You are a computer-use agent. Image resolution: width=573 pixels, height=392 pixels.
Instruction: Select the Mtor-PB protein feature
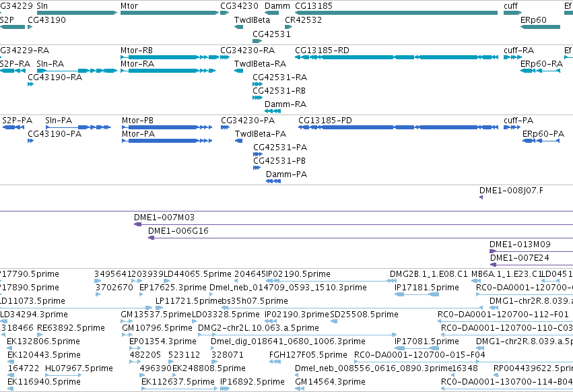pyautogui.click(x=167, y=127)
